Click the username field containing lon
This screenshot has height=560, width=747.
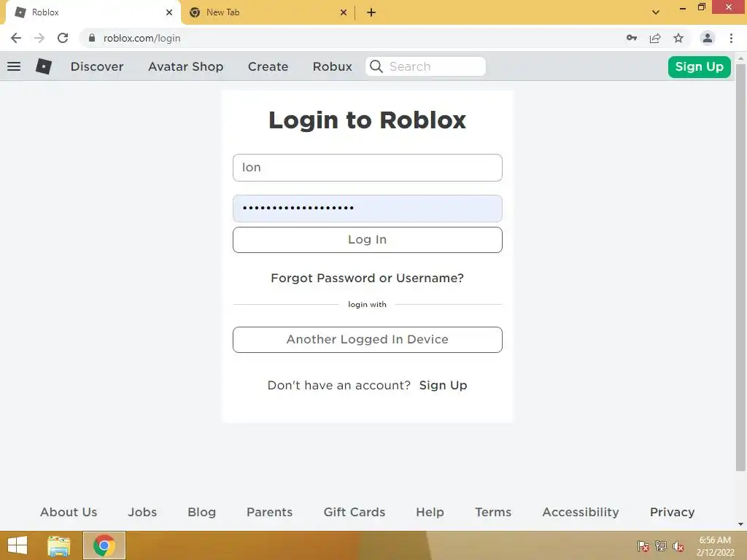[368, 168]
